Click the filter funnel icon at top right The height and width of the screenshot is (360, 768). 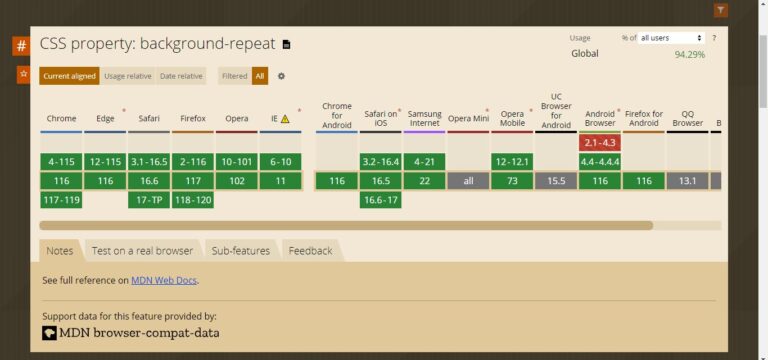pyautogui.click(x=720, y=10)
